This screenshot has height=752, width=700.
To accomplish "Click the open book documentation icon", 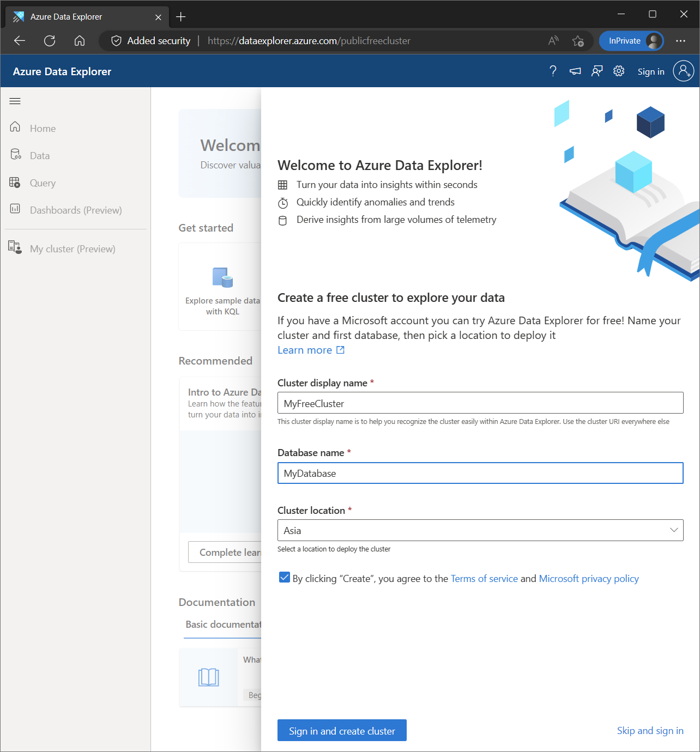I will (208, 677).
